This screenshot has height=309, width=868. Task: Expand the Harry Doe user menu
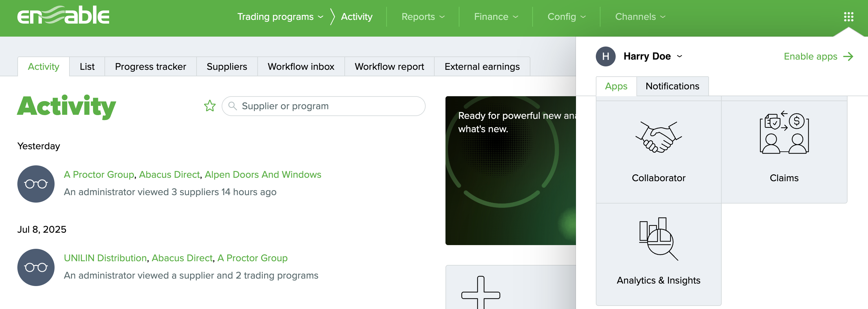652,56
